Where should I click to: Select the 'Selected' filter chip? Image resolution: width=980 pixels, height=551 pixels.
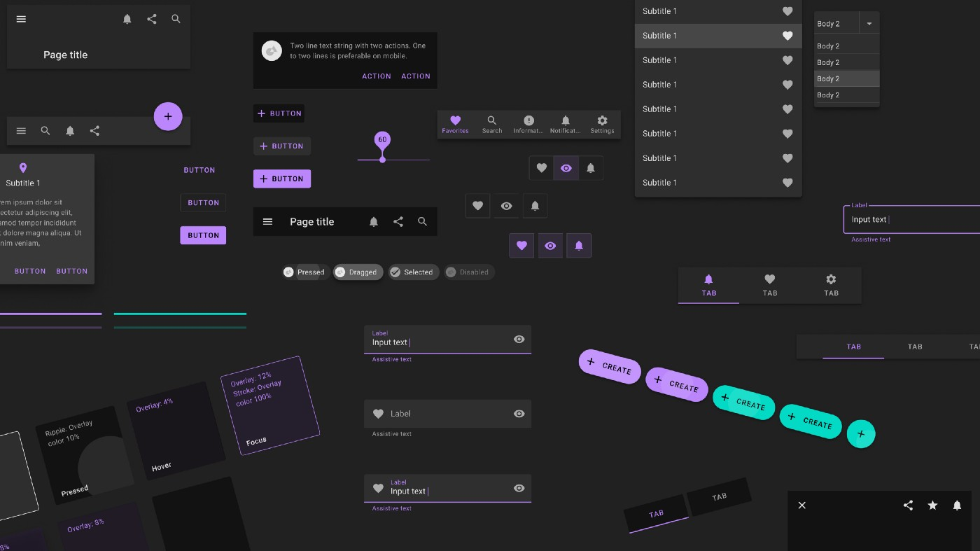point(413,272)
